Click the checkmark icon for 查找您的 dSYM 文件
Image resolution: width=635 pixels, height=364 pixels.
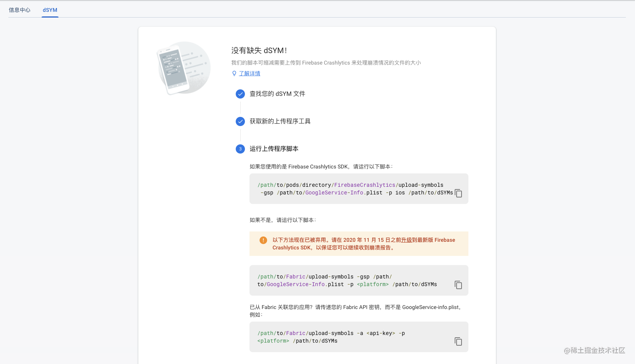[240, 94]
